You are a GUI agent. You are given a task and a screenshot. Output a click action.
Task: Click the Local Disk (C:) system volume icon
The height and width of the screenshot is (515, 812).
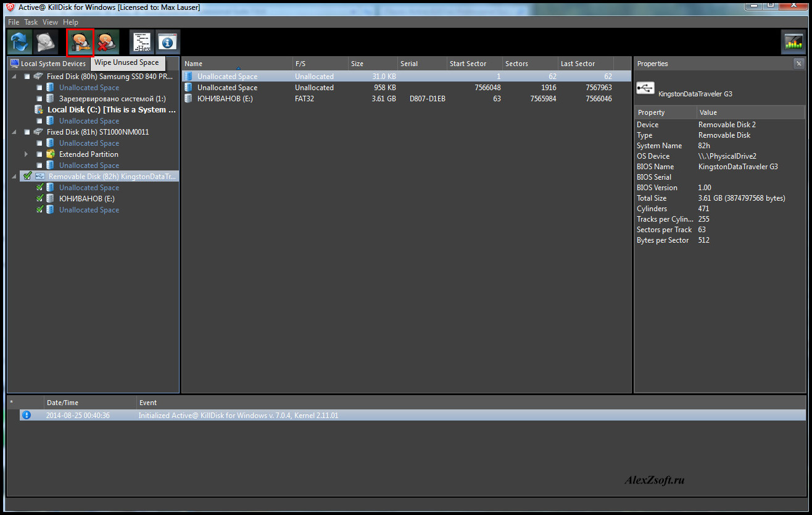pos(39,110)
